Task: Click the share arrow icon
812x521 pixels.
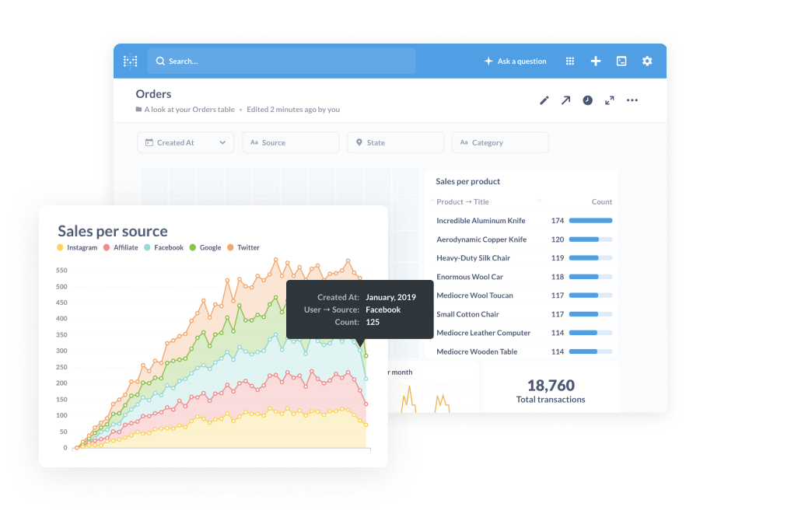Action: click(566, 100)
